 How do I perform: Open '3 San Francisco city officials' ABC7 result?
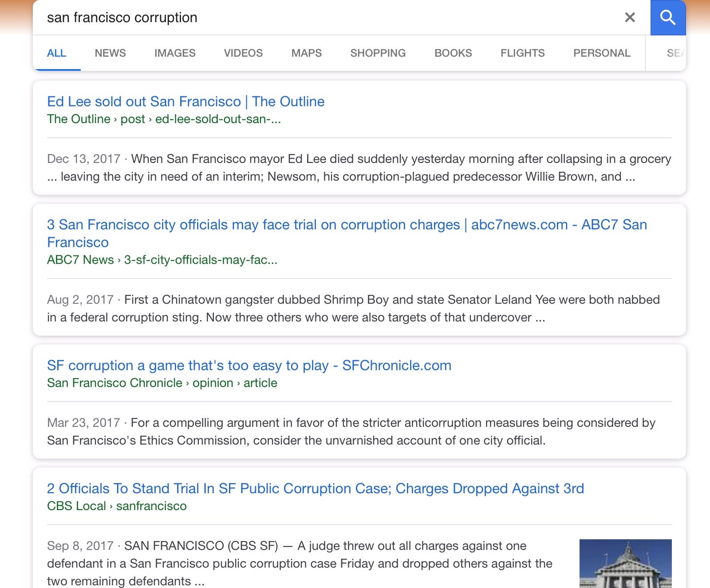point(347,233)
